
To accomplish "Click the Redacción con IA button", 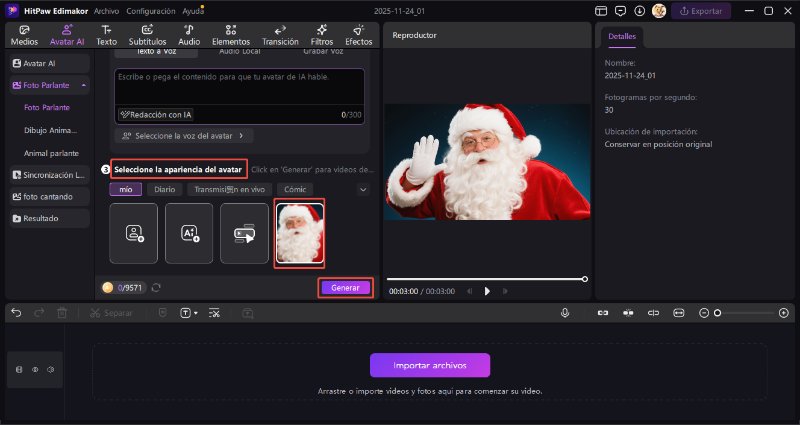I will coord(156,115).
